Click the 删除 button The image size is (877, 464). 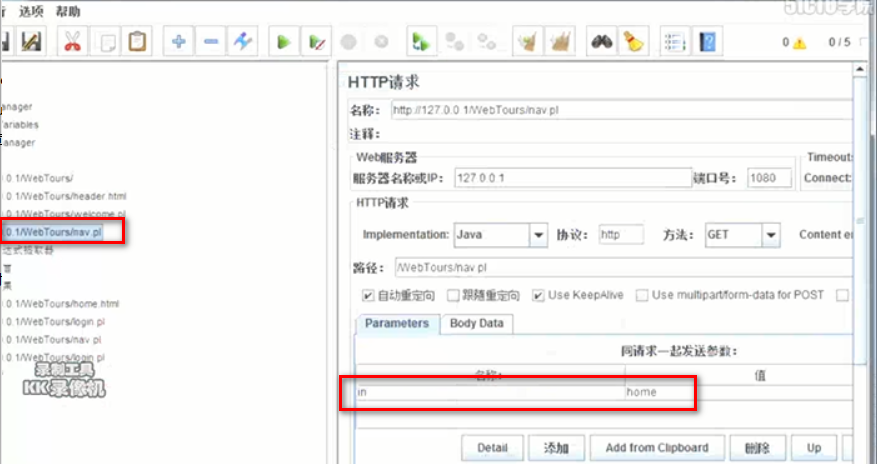click(x=757, y=448)
